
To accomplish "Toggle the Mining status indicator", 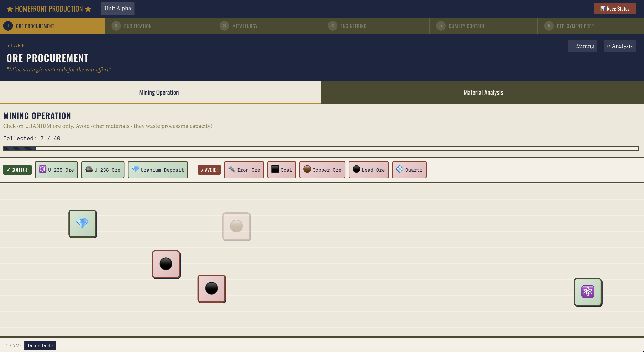I will point(583,46).
